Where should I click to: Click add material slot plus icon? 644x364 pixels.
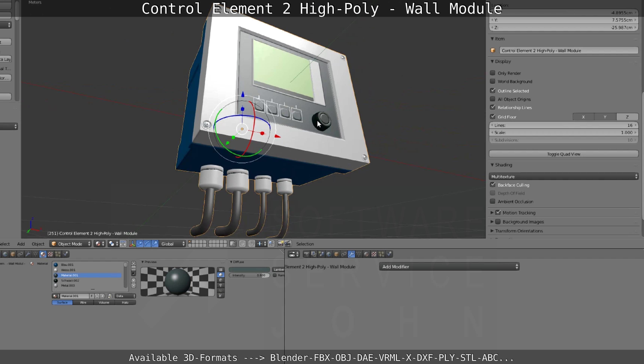[134, 263]
